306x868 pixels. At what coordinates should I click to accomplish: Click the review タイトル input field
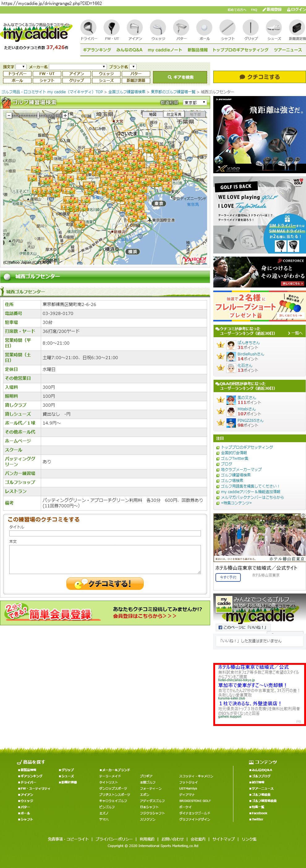coord(105,533)
